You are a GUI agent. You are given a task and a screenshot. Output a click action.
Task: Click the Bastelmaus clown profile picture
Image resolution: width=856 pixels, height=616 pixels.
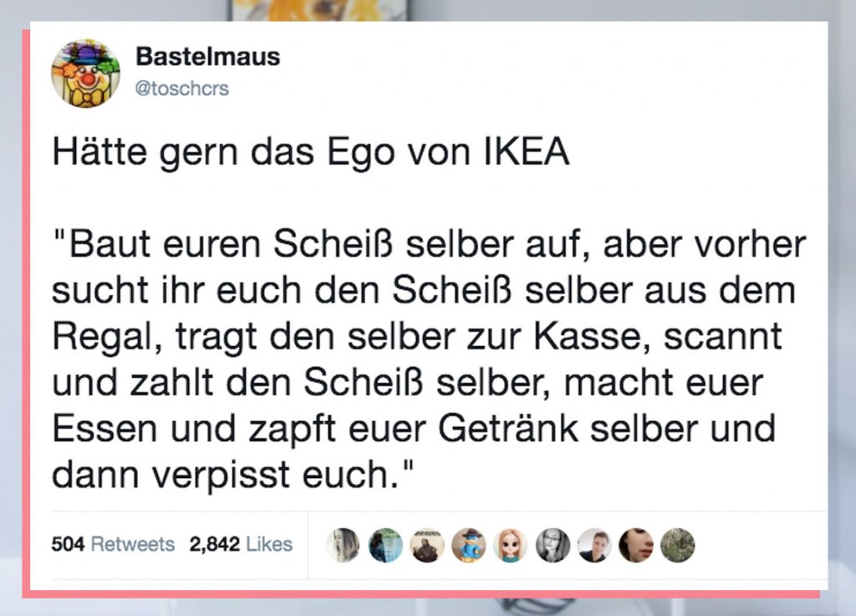point(85,74)
